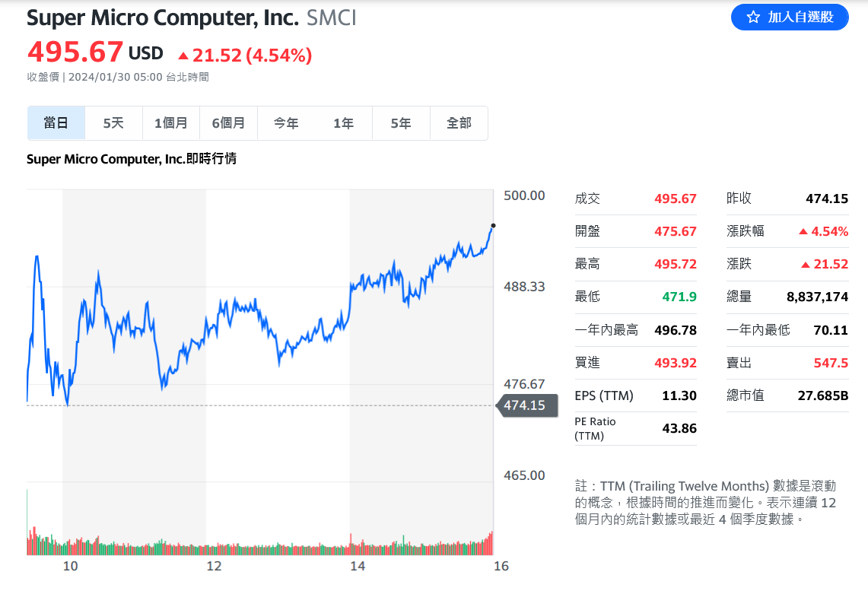Viewport: 868px width, 591px height.
Task: Open the 6個月 chart tab
Action: point(228,123)
